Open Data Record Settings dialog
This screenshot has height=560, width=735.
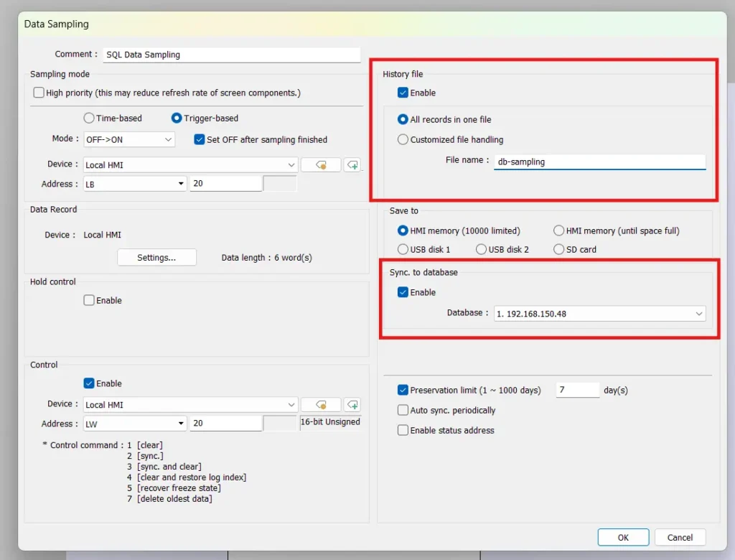point(156,257)
